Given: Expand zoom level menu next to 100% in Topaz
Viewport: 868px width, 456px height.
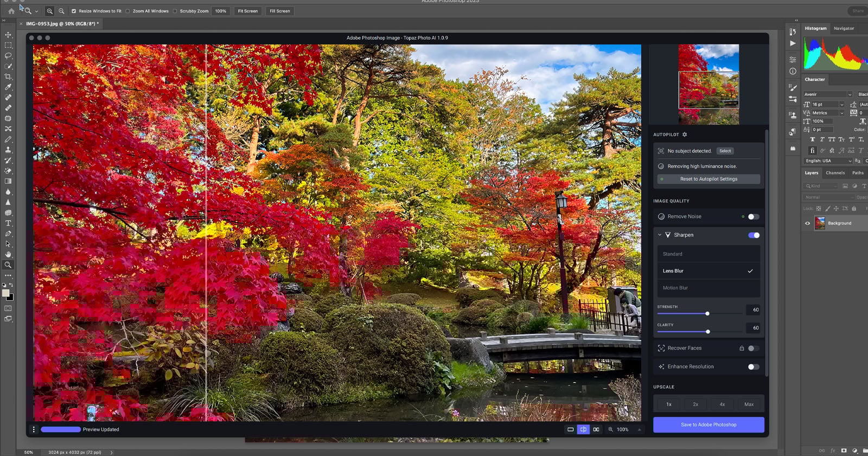Looking at the screenshot, I should 639,429.
